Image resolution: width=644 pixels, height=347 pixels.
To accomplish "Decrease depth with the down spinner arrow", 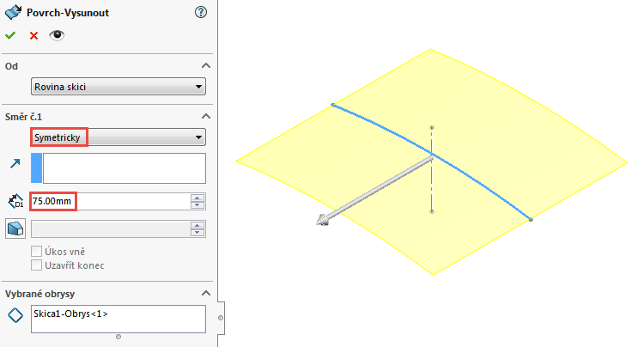I will pos(197,205).
